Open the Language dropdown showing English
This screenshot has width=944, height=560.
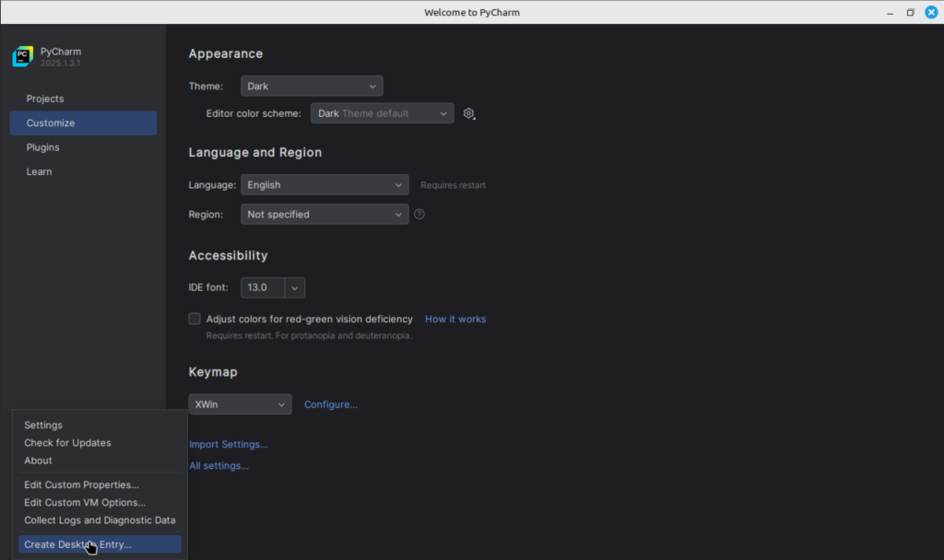click(x=324, y=184)
